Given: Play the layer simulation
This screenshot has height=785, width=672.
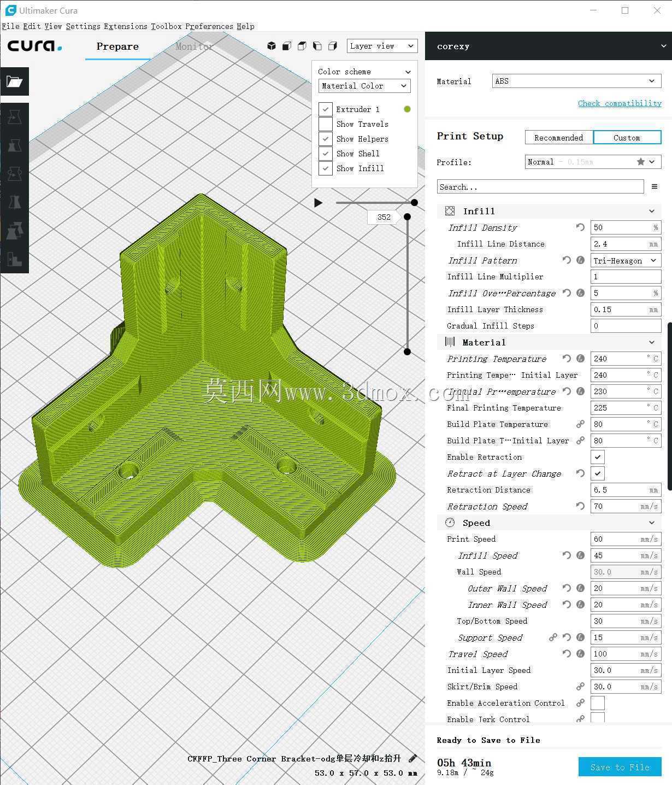Looking at the screenshot, I should 319,203.
